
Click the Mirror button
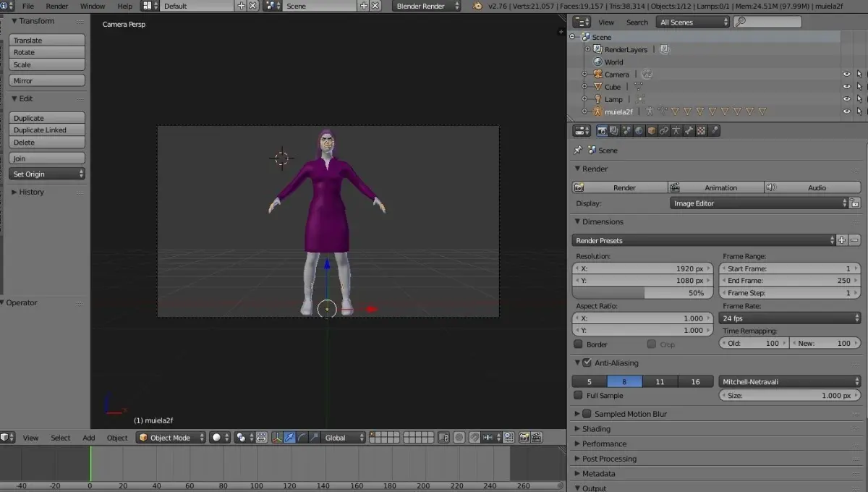tap(47, 80)
